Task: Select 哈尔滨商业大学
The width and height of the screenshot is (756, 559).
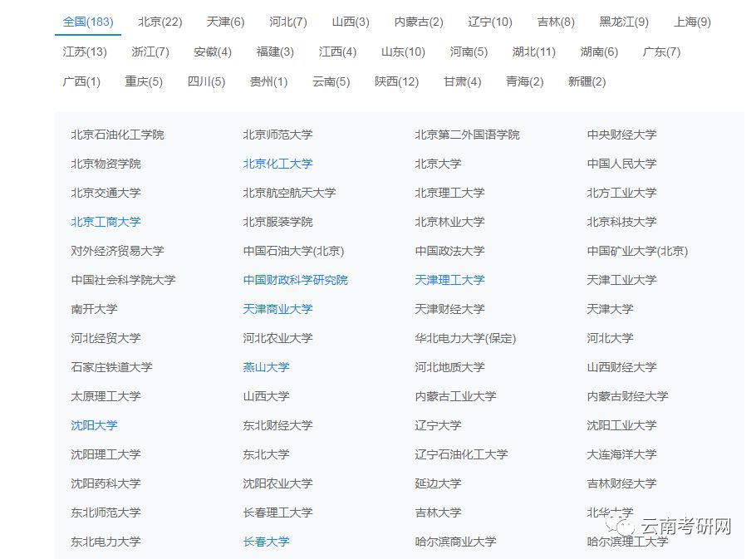Action: [x=455, y=542]
